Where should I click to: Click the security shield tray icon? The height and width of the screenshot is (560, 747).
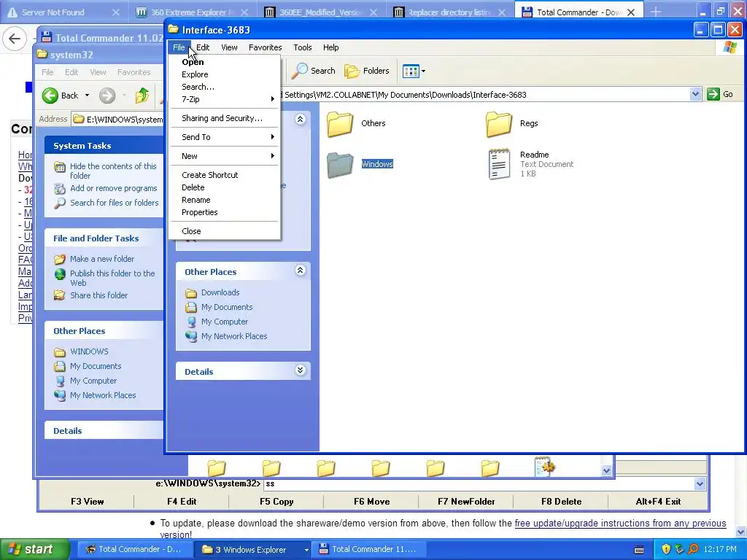point(666,549)
